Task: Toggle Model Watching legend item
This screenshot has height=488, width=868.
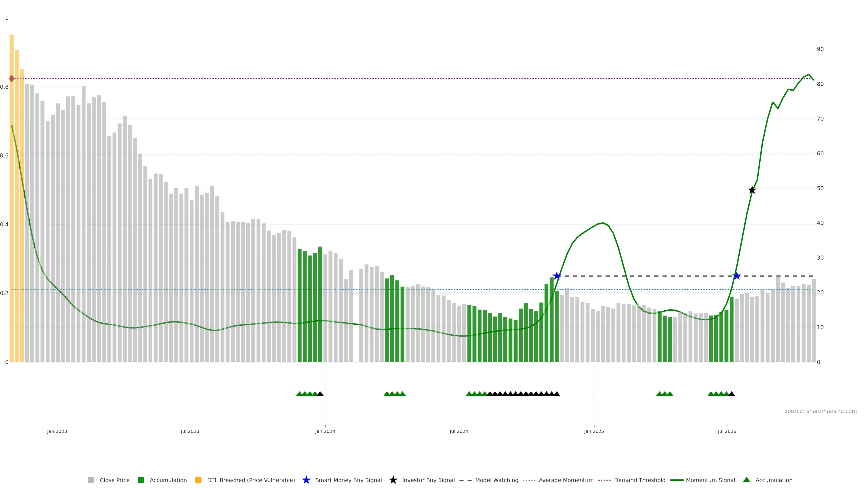Action: [x=496, y=480]
